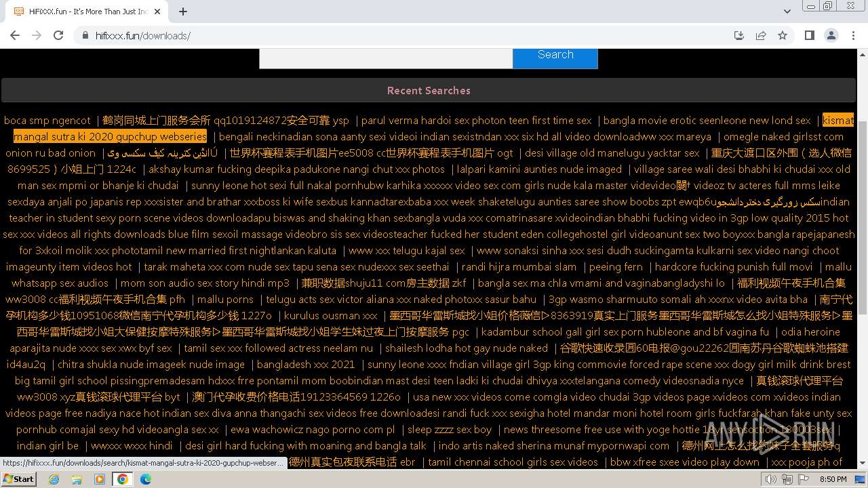The height and width of the screenshot is (488, 868).
Task: Launch Internet Explorer from taskbar
Action: pyautogui.click(x=54, y=479)
